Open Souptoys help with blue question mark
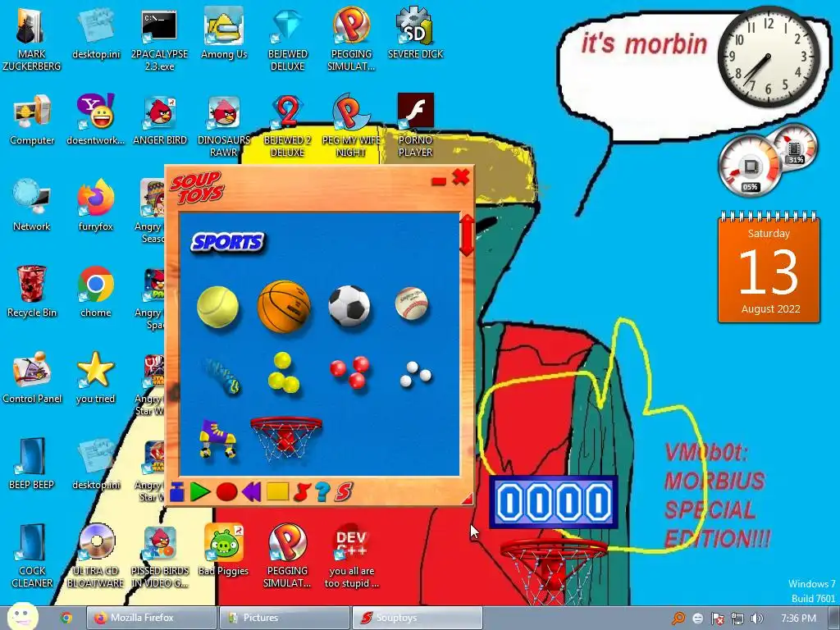The height and width of the screenshot is (630, 840). pos(322,491)
